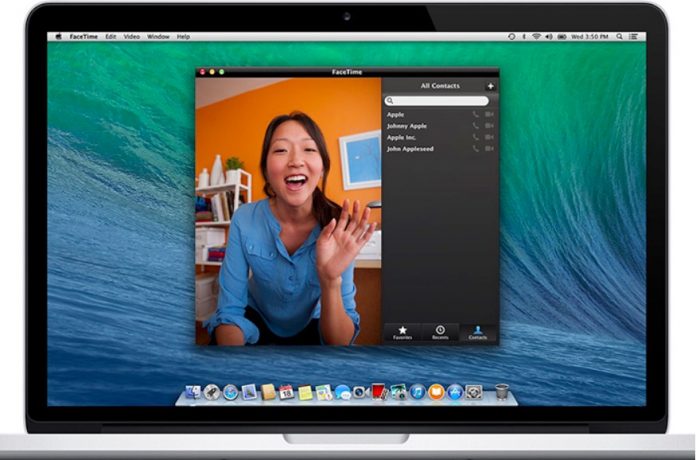The image size is (696, 460).
Task: Click the FaceTime icon in dock
Action: point(360,392)
